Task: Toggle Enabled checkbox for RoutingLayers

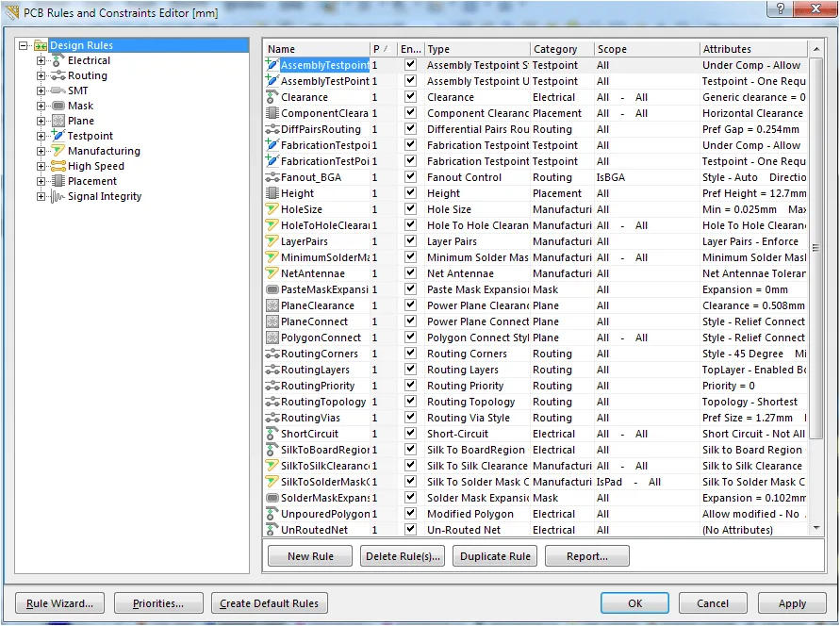Action: (x=410, y=370)
